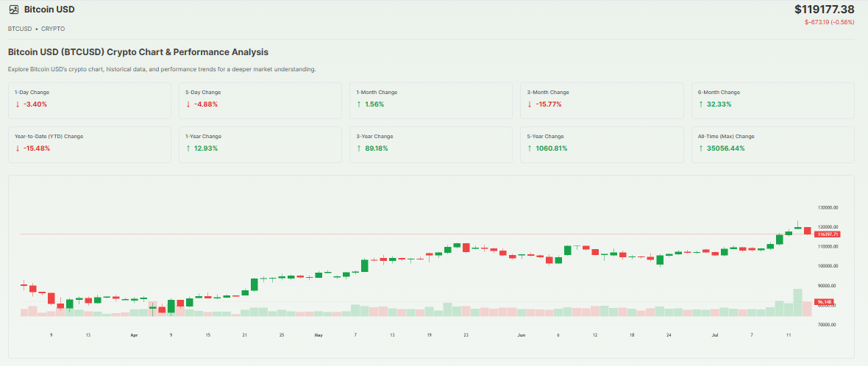Select the Bitcoin USD page title
The height and width of the screenshot is (366, 868).
click(49, 10)
